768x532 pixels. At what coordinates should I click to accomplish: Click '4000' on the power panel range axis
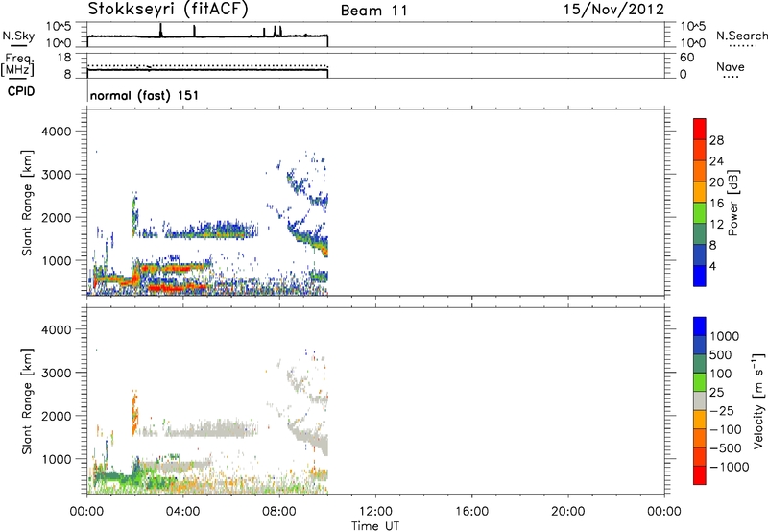click(57, 132)
